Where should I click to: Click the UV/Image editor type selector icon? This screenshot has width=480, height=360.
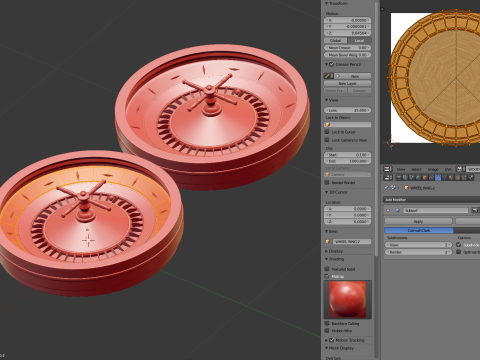coord(388,169)
